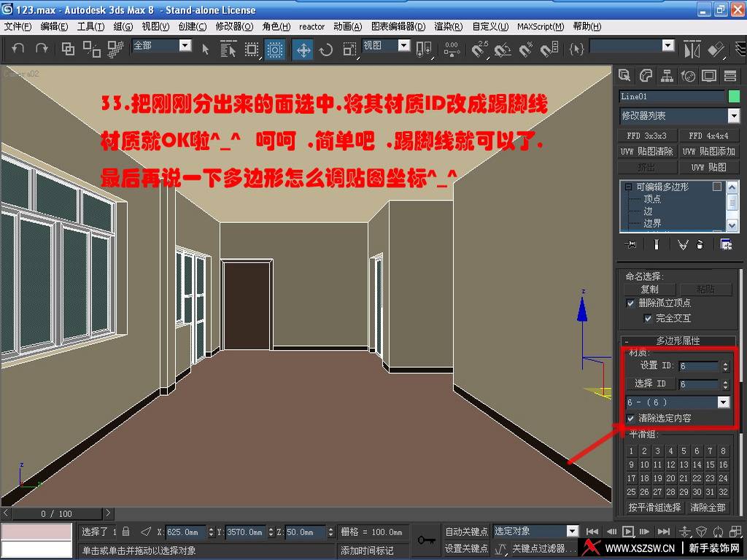Click the Undo arrow icon
This screenshot has width=747, height=560.
pyautogui.click(x=18, y=48)
